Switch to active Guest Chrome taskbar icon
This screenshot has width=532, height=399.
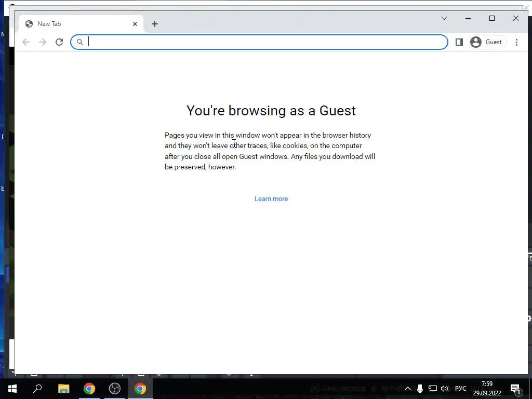coord(140,389)
